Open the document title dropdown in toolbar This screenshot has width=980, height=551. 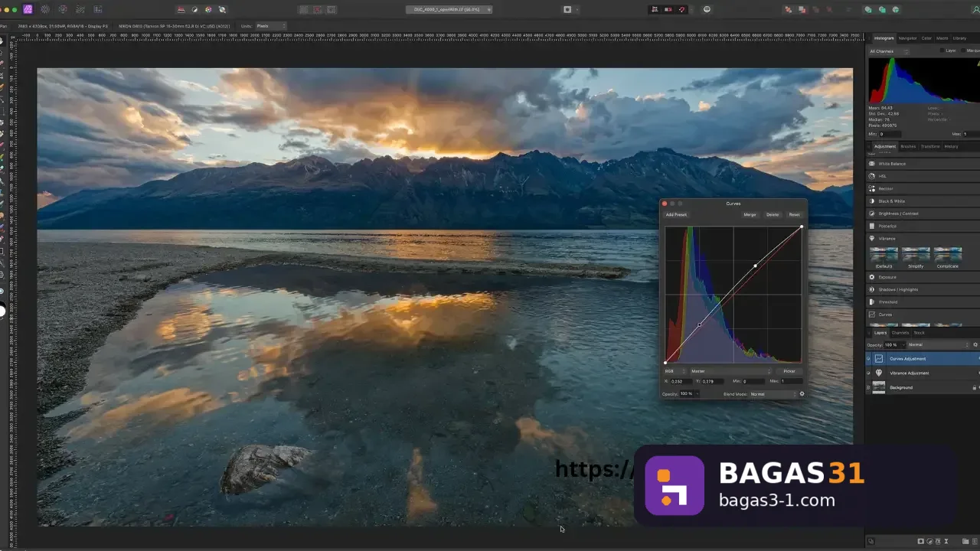pos(449,10)
